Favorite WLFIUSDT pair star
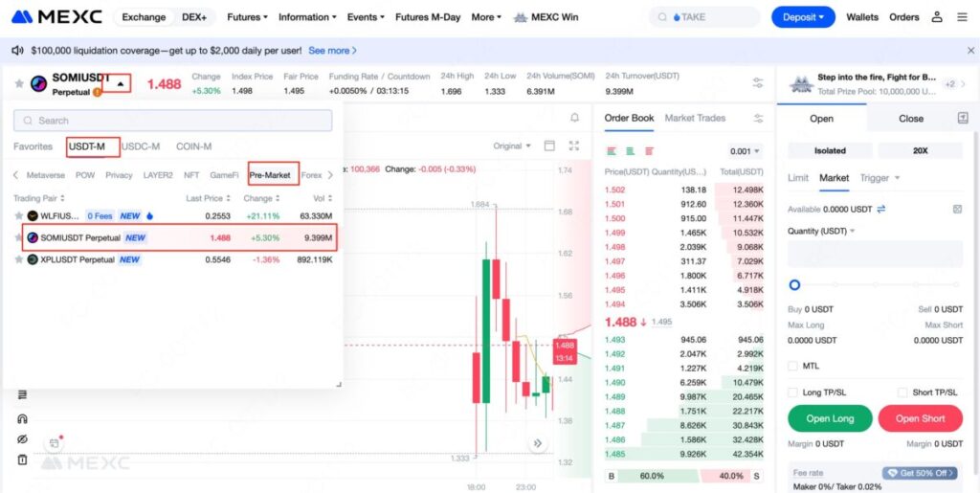 point(19,216)
